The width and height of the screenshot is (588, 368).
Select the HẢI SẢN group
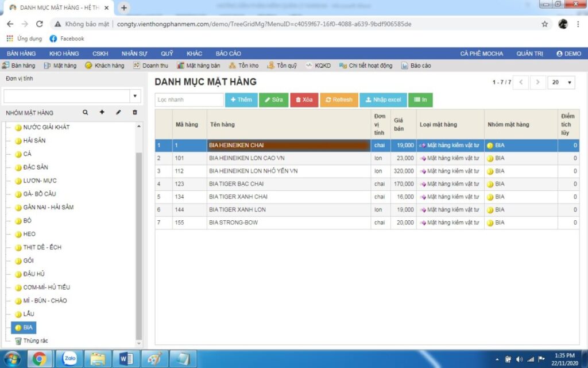(34, 140)
